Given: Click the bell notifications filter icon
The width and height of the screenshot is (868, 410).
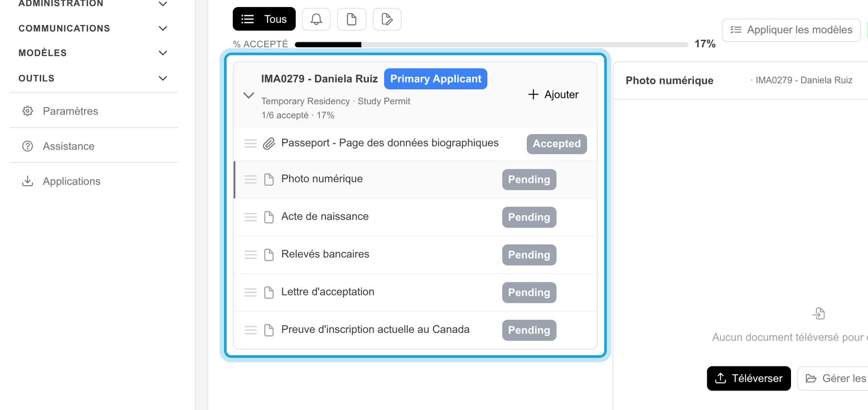Looking at the screenshot, I should pyautogui.click(x=316, y=20).
